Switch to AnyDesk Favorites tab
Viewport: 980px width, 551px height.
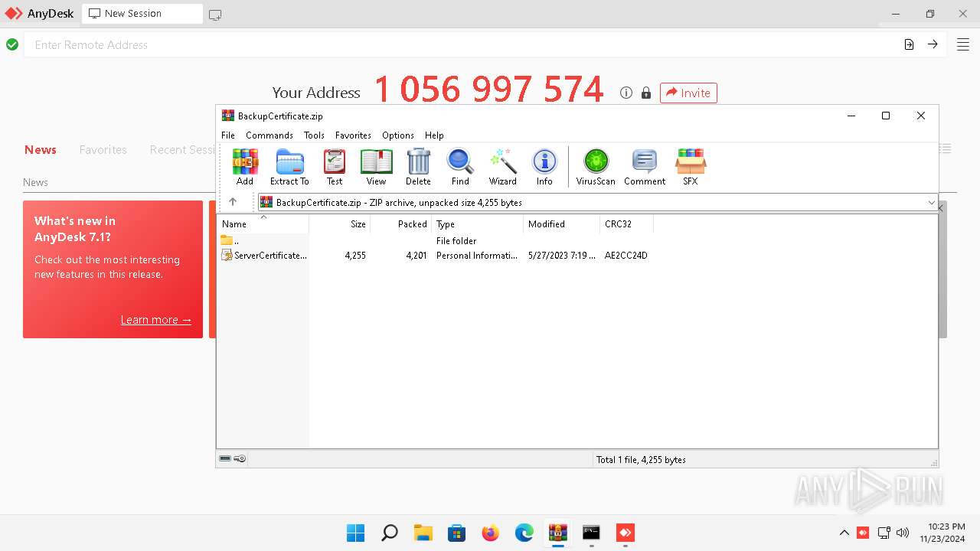pyautogui.click(x=103, y=150)
